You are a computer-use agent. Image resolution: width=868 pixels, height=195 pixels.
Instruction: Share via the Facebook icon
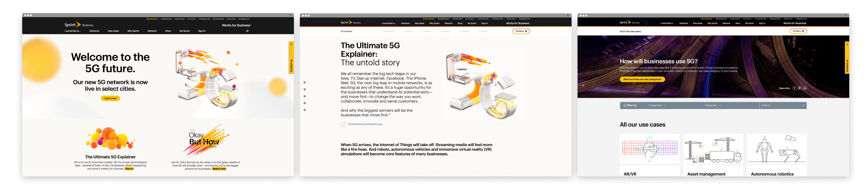[794, 88]
